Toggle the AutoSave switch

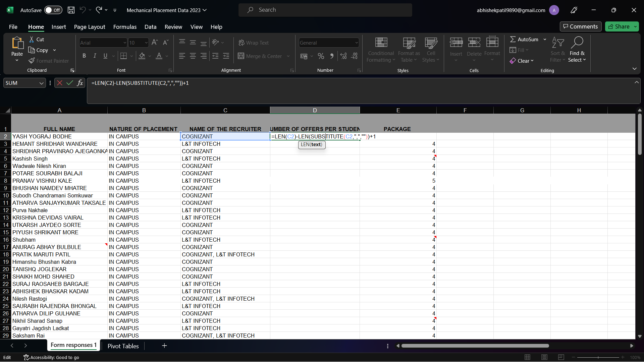(x=53, y=10)
